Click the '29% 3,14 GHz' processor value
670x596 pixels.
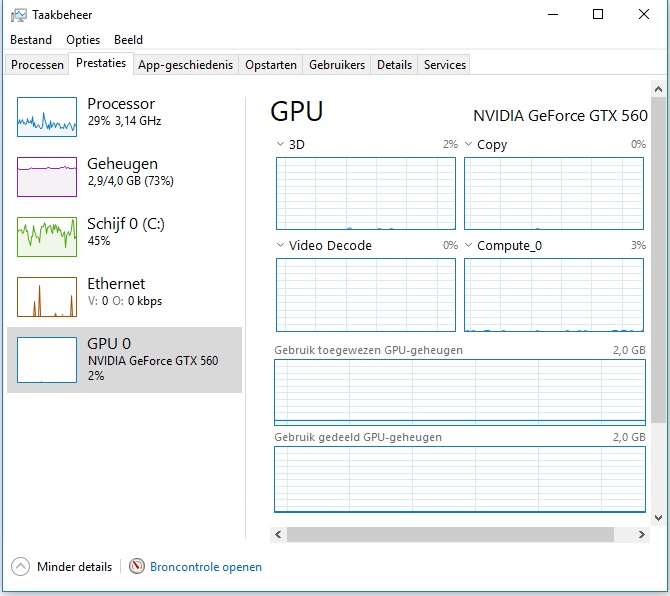(x=124, y=121)
